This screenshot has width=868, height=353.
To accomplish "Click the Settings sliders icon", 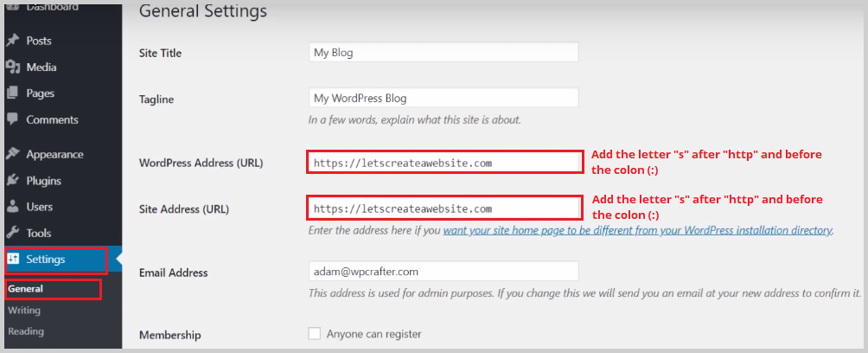I will pos(13,260).
